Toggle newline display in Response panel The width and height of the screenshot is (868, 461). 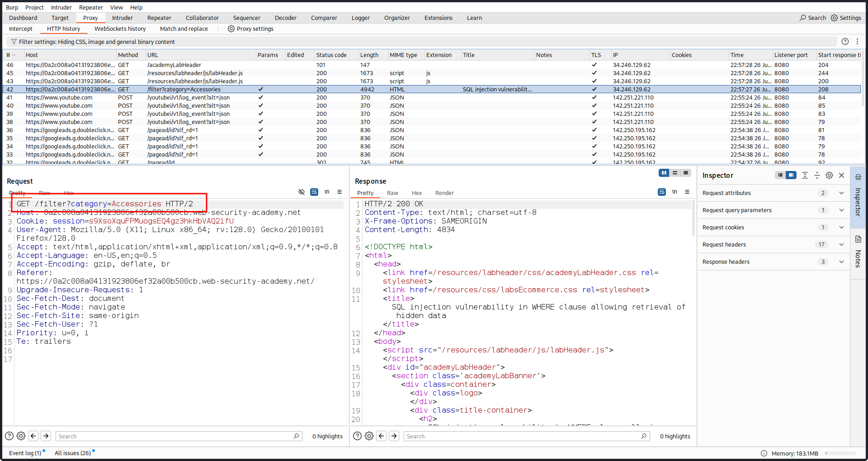[x=675, y=192]
